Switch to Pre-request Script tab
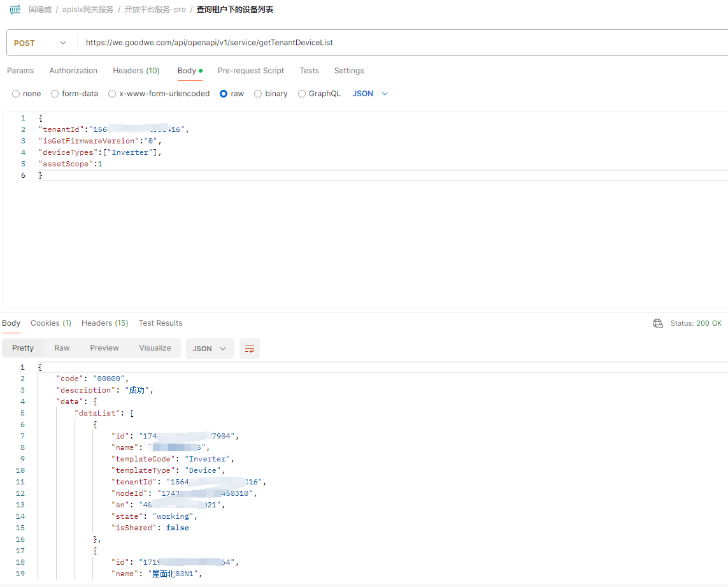 tap(251, 71)
